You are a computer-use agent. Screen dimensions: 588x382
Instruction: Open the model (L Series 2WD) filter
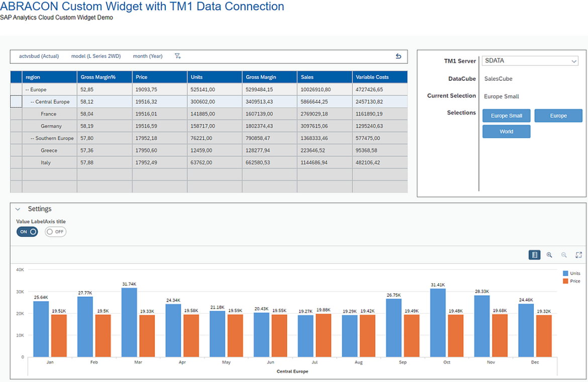coord(96,56)
